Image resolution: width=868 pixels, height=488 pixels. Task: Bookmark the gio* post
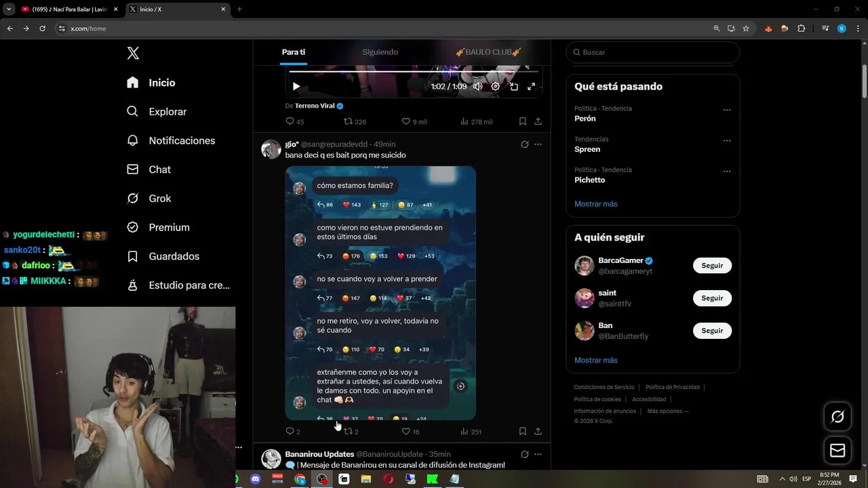point(522,431)
